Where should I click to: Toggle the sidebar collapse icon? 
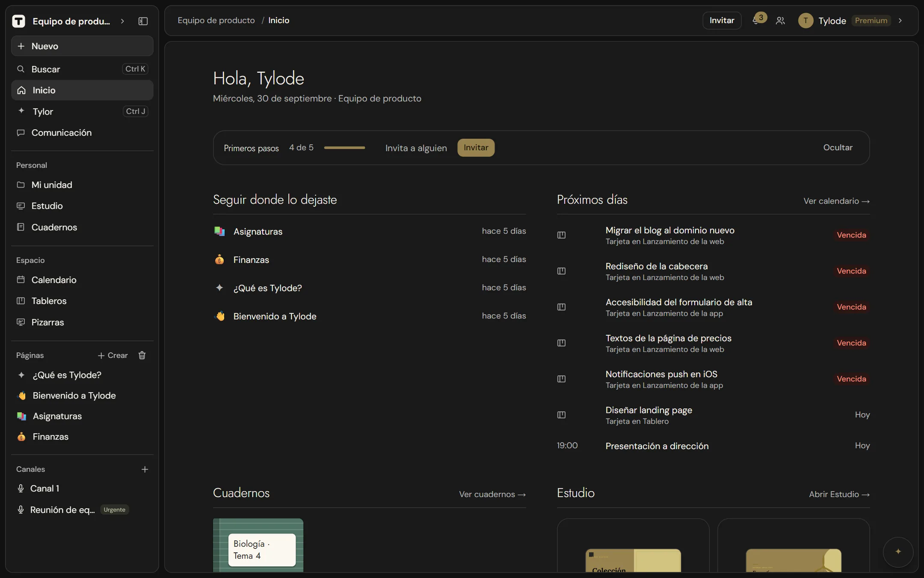coord(143,21)
